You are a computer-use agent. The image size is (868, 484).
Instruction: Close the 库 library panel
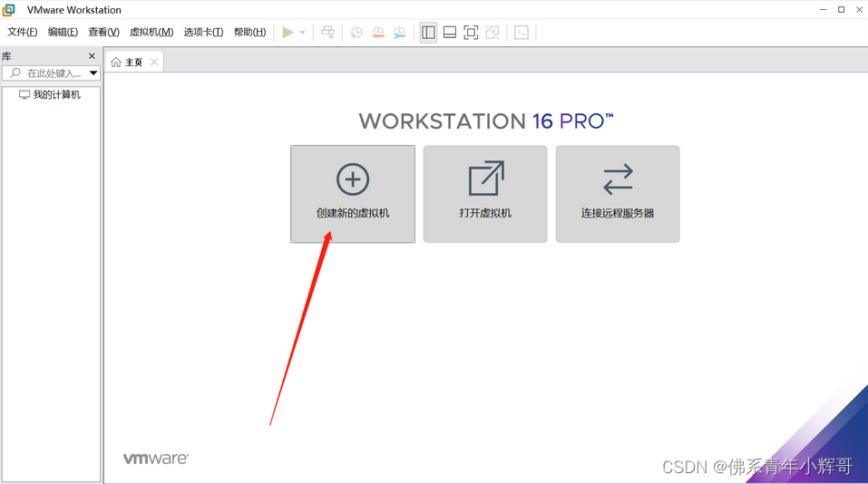tap(92, 56)
